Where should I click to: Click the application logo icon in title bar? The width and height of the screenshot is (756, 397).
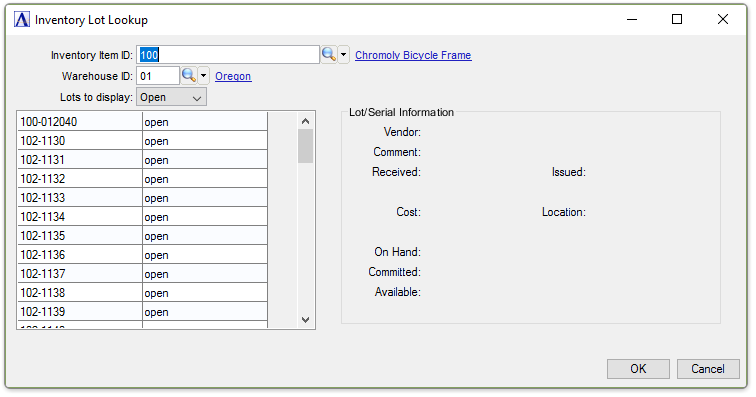[x=22, y=20]
